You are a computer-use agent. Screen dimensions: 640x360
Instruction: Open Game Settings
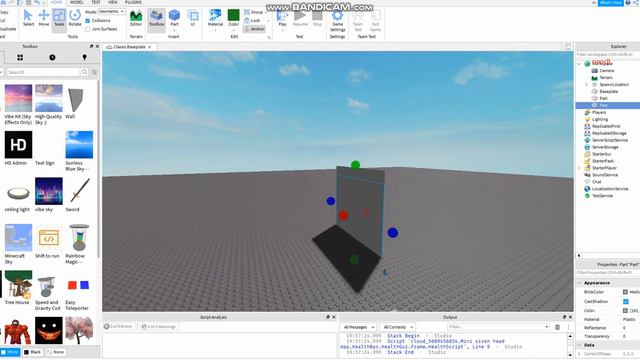(338, 21)
